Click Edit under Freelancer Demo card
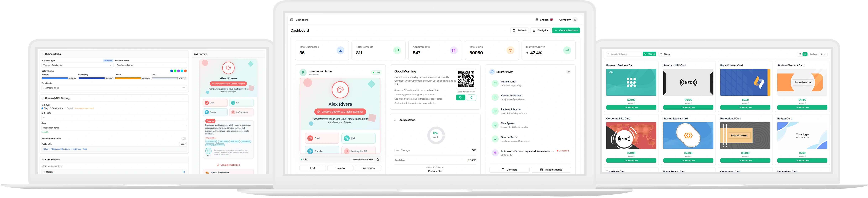The width and height of the screenshot is (868, 198). pyautogui.click(x=313, y=168)
